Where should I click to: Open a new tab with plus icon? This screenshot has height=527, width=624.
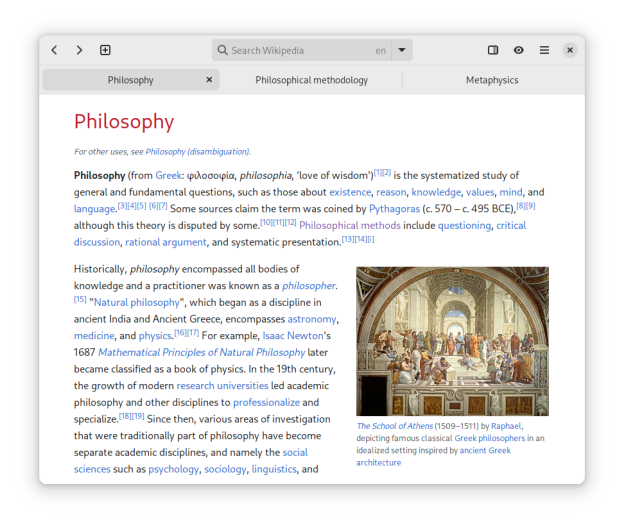point(105,50)
